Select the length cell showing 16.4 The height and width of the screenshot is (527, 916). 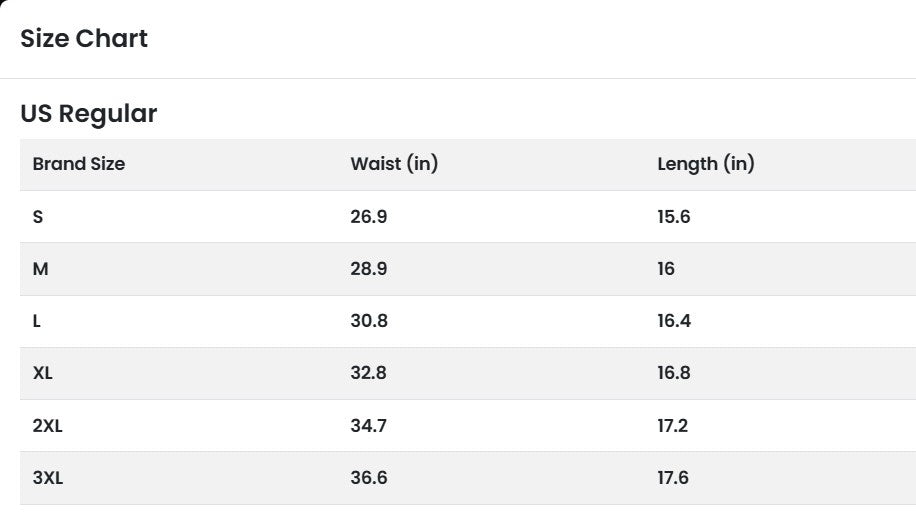pos(673,321)
